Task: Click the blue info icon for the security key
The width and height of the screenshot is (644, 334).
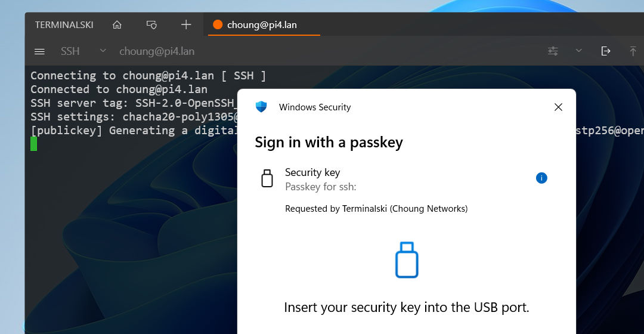Action: (x=541, y=178)
